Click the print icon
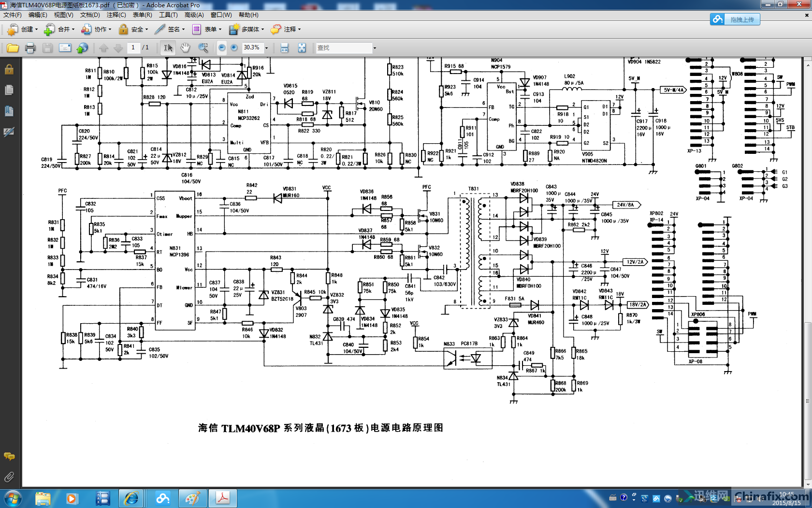Screen dimensions: 812x508 coord(30,48)
